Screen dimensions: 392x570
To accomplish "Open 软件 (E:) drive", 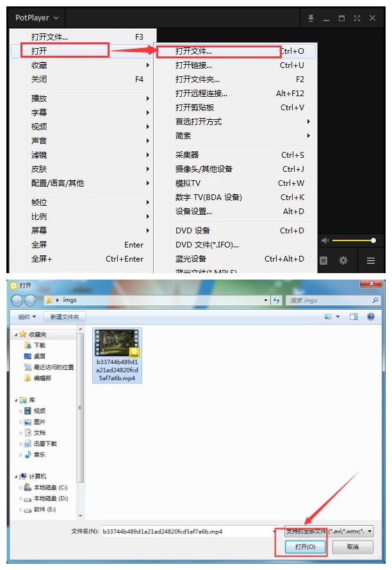I will point(40,509).
